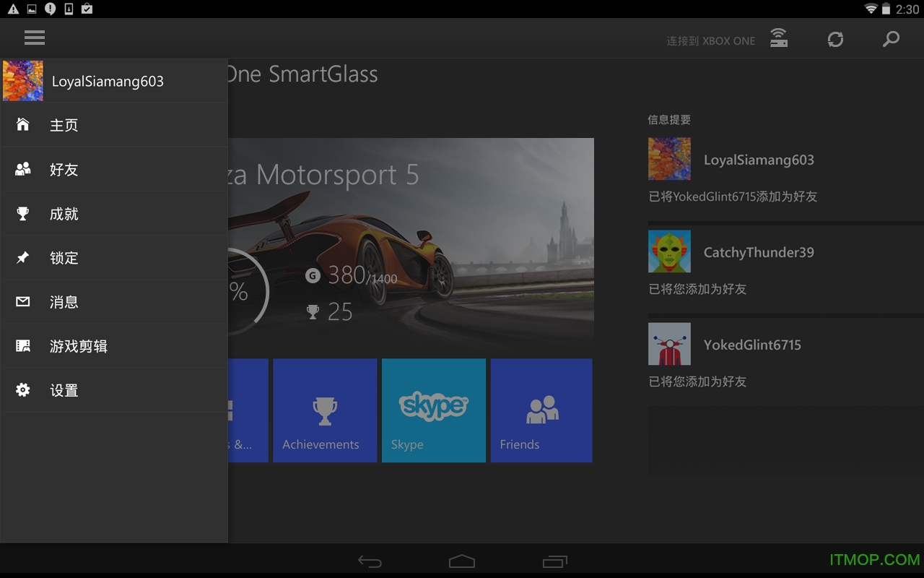Tap the Skype logo on tile
The image size is (924, 578).
(x=434, y=406)
